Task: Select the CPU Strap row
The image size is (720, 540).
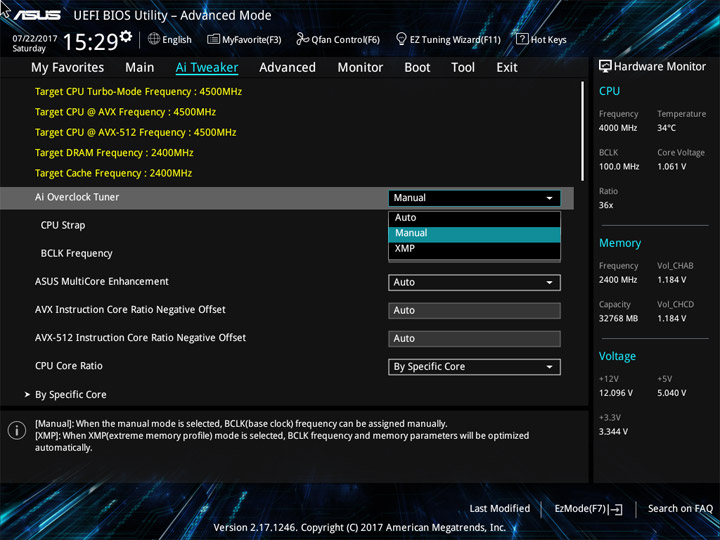Action: [63, 225]
